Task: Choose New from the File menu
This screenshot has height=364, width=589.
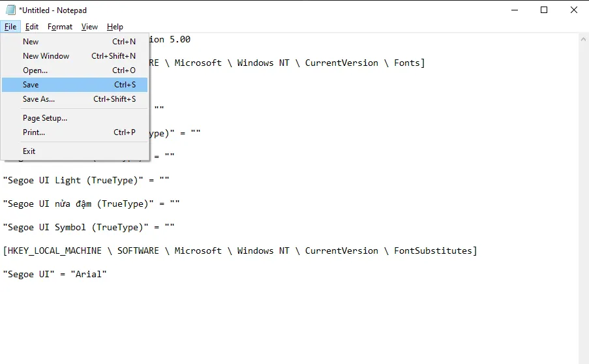Action: pos(31,42)
